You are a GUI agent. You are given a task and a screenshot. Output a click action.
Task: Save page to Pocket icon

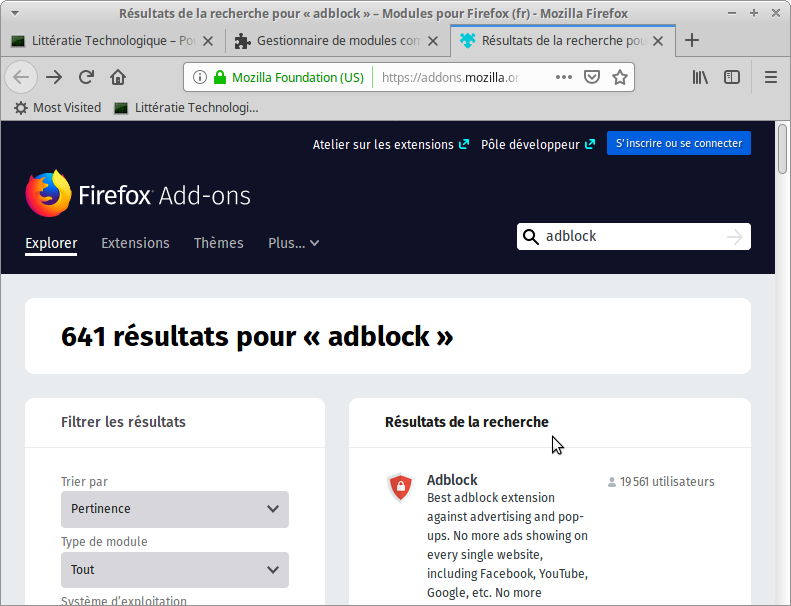pos(592,77)
